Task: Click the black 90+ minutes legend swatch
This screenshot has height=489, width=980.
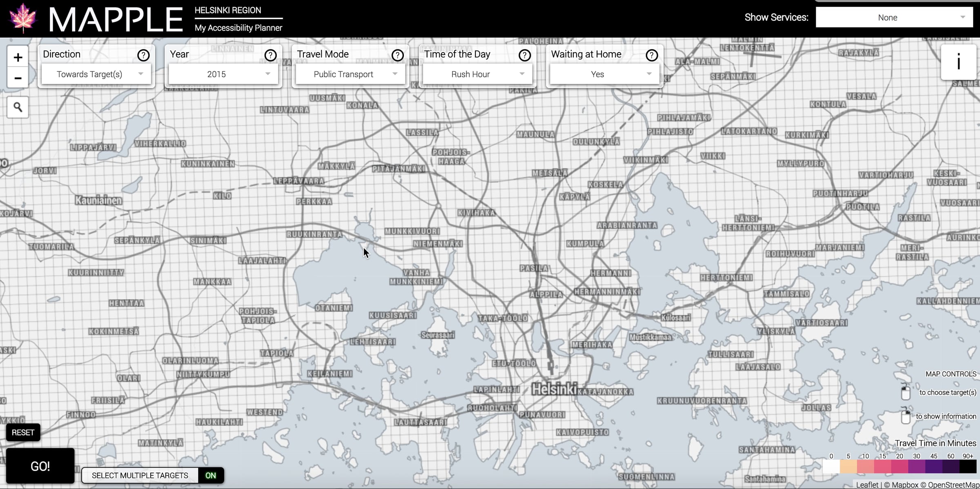Action: (968, 466)
